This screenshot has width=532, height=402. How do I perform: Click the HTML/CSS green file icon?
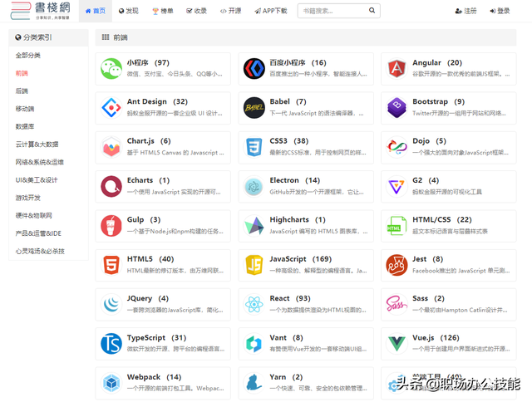tap(397, 226)
